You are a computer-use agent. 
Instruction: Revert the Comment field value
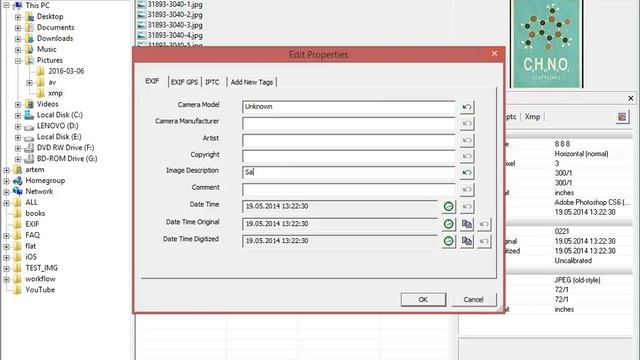point(467,189)
